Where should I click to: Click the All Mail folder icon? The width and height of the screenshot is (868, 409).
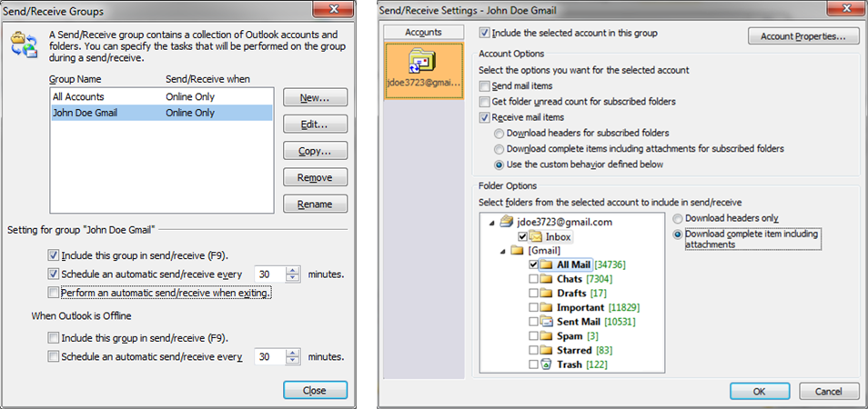click(547, 264)
